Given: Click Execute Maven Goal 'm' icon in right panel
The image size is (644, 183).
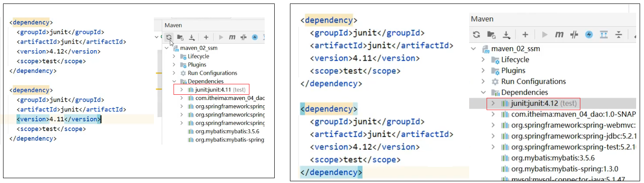Looking at the screenshot, I should 559,35.
